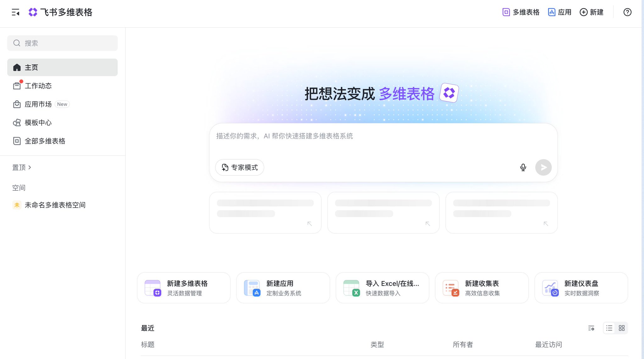This screenshot has width=644, height=359.
Task: Click the send arrow button
Action: 543,167
